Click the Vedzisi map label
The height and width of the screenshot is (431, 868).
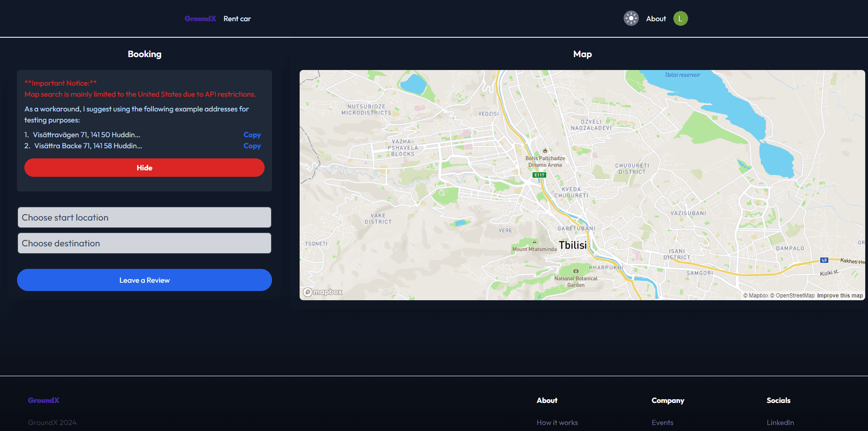click(x=488, y=114)
